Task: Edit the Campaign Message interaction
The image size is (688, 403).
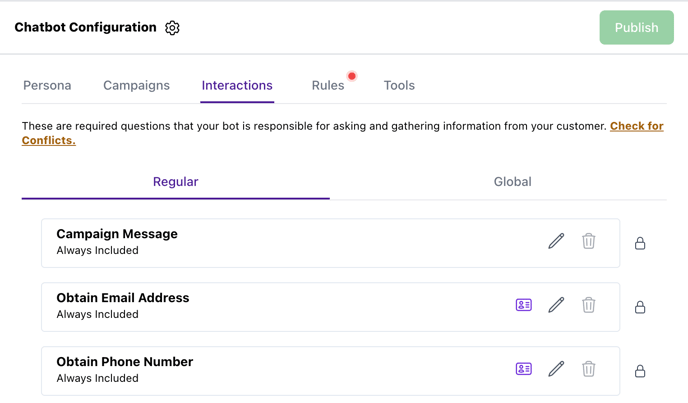Action: (556, 241)
